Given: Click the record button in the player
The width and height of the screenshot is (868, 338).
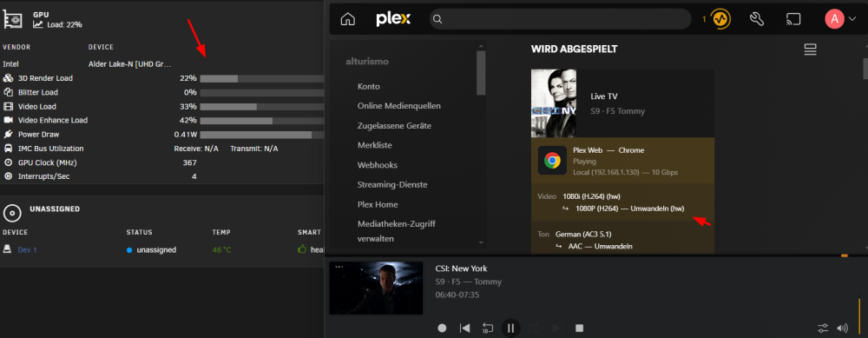Looking at the screenshot, I should pyautogui.click(x=442, y=328).
